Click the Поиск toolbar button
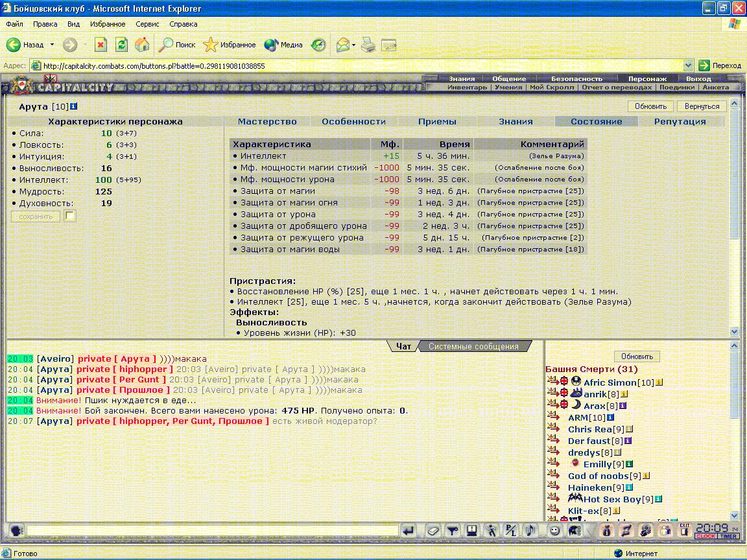The image size is (747, 560). [178, 45]
